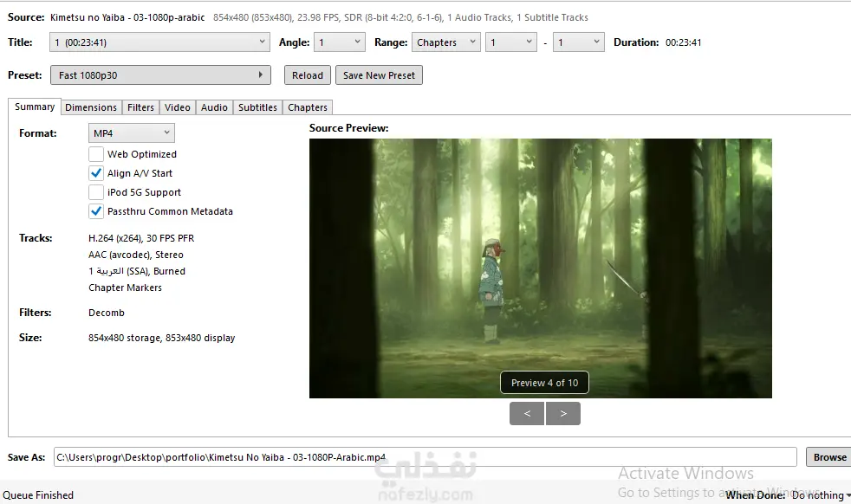This screenshot has height=504, width=851.
Task: Show previous source preview image
Action: click(527, 413)
